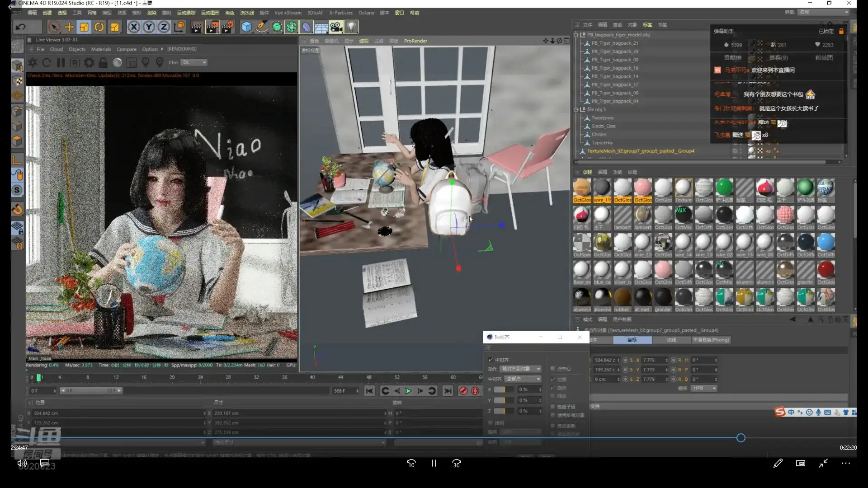
Task: Click the Undo arrow icon
Action: click(21, 27)
